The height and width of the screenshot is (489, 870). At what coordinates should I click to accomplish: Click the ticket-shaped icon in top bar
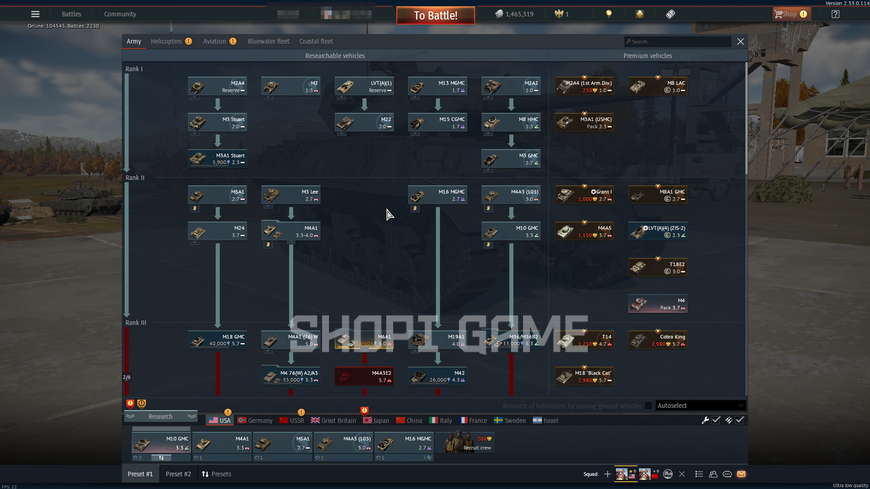tap(670, 14)
